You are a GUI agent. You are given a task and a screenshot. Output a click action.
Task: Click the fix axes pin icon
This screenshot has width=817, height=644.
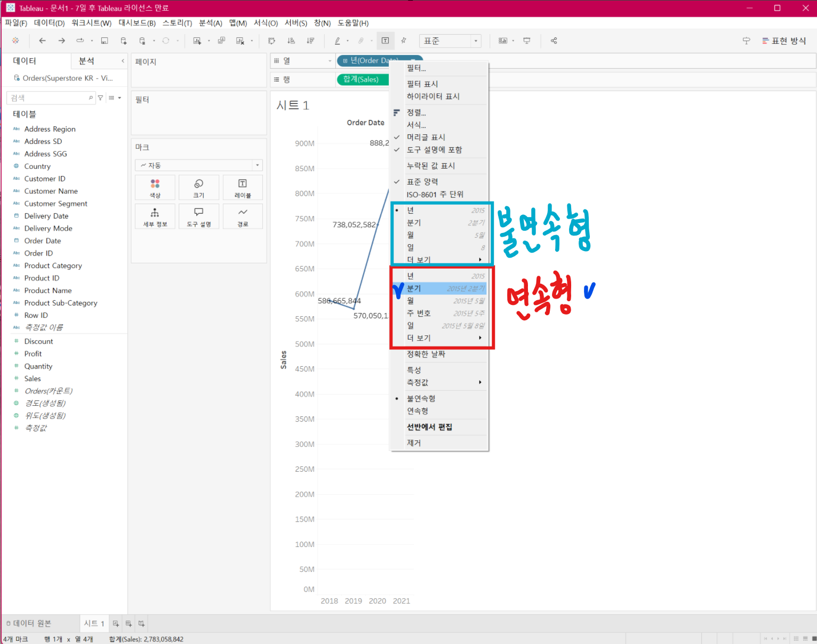[404, 41]
